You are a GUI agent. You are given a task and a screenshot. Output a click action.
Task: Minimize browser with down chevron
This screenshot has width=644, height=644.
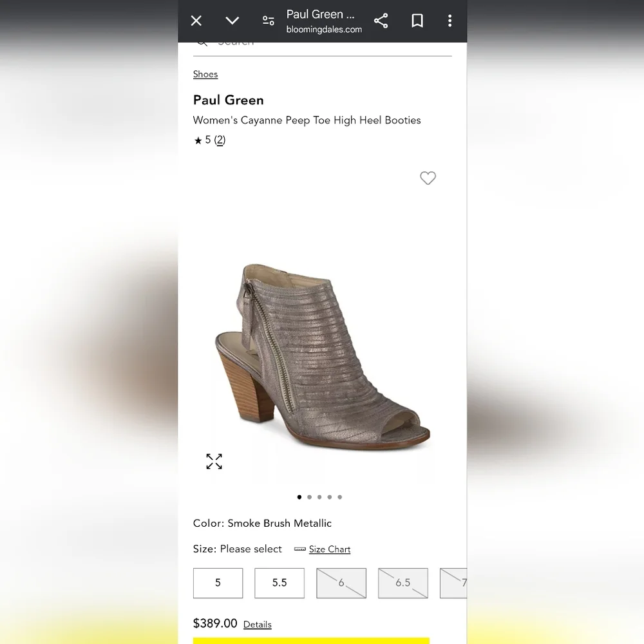coord(232,21)
